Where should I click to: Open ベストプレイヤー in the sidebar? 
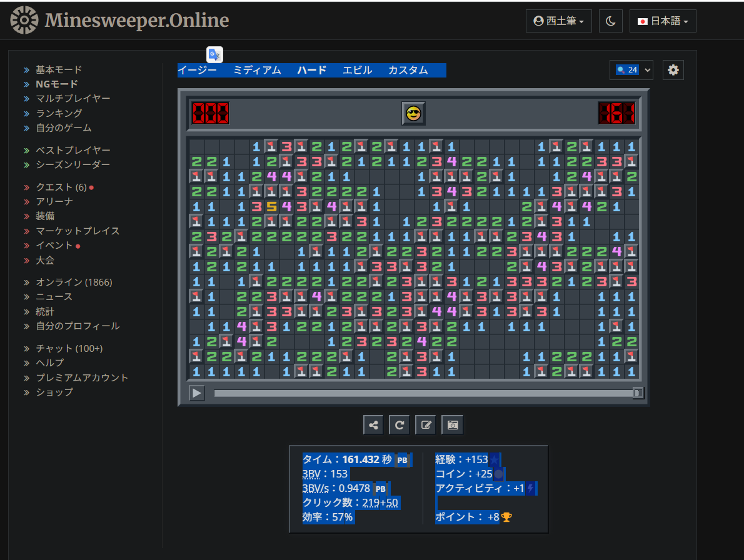[x=73, y=150]
